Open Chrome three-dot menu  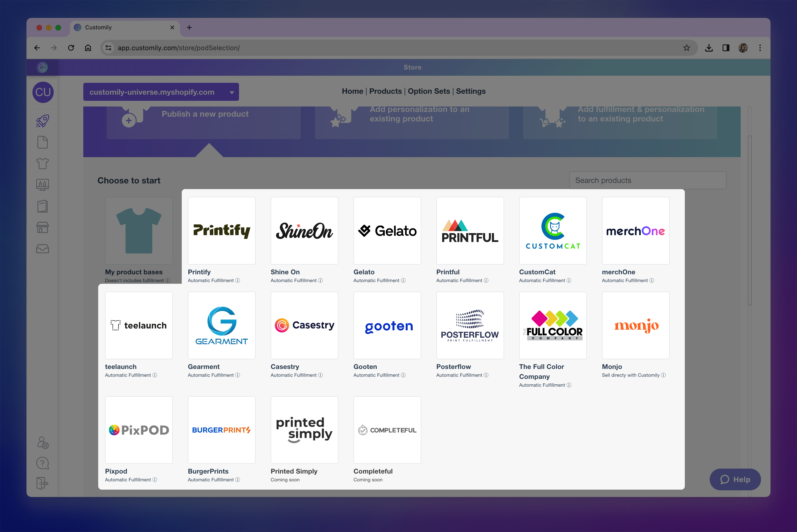(760, 48)
